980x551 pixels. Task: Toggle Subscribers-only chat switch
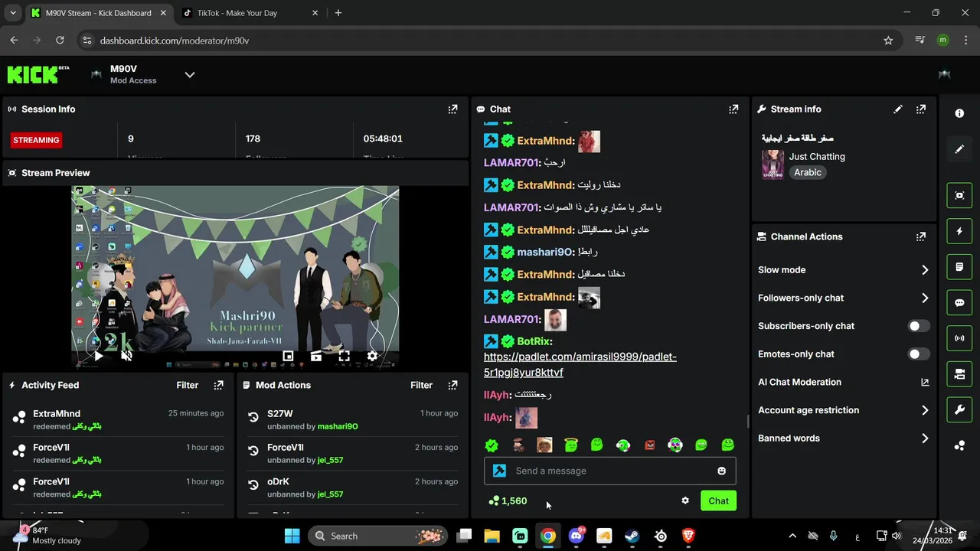click(x=919, y=326)
